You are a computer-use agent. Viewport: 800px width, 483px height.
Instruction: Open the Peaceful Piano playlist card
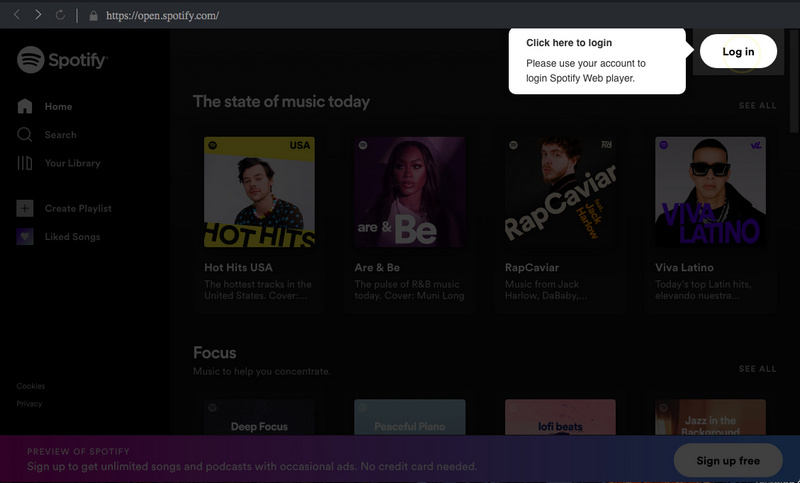tap(410, 417)
